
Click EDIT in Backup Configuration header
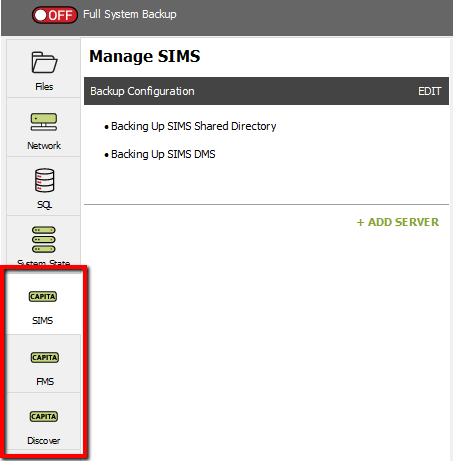tap(430, 91)
